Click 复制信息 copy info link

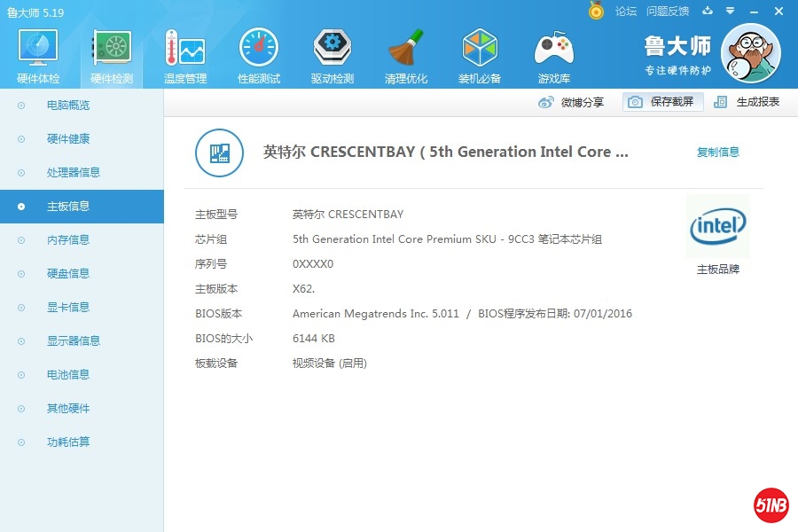click(718, 152)
